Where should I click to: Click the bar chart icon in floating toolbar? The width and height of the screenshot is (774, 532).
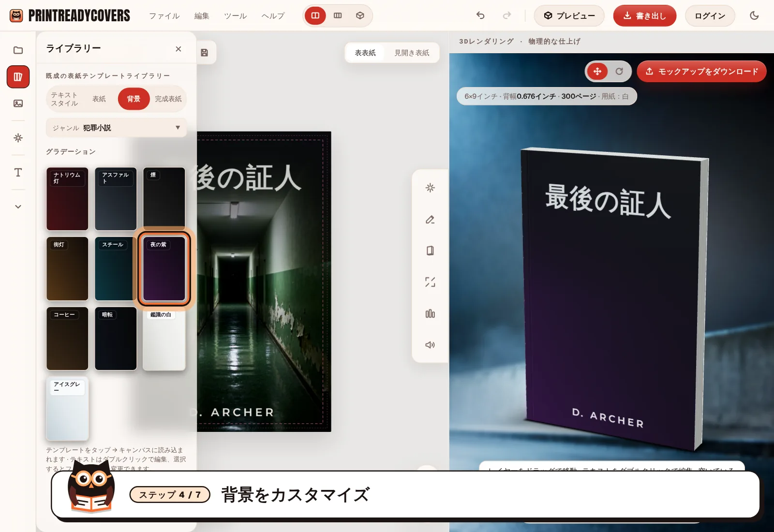(430, 314)
